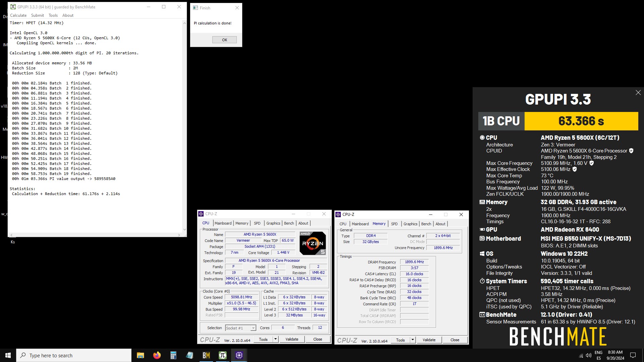
Task: Click the Ryzen 5 logo in CPU-Z
Action: (313, 243)
